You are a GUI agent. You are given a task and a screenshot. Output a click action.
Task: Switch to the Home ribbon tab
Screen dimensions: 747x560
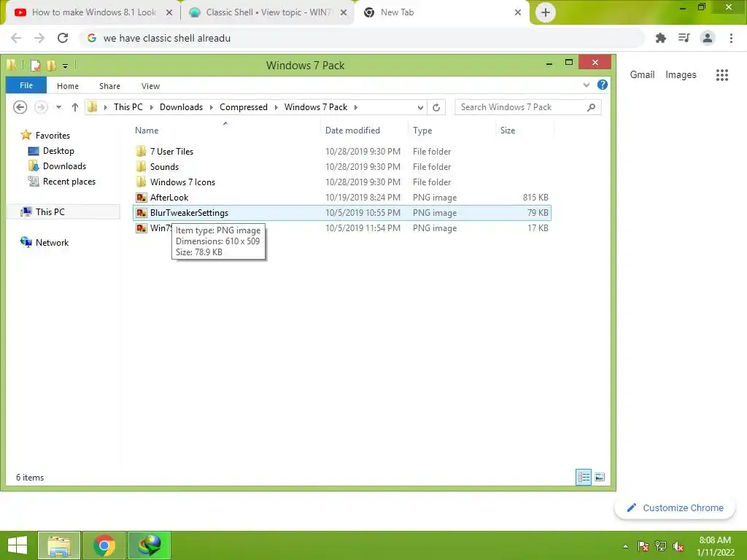pos(68,86)
